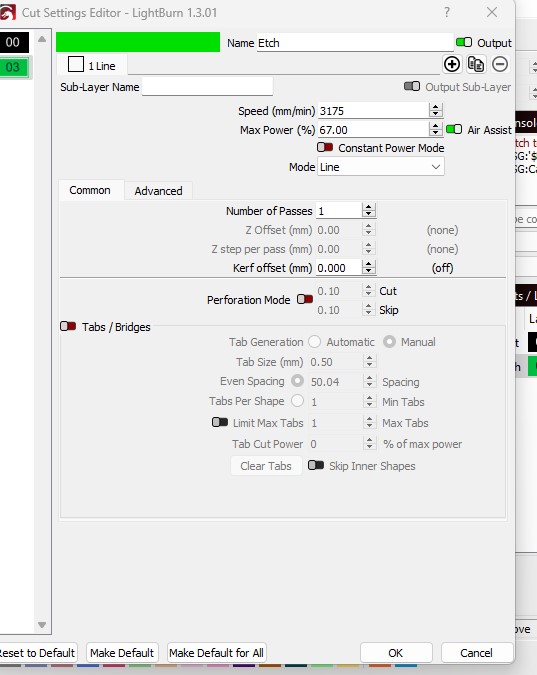Click the Speed value field 3175
Viewport: 537px width, 675px height.
pyautogui.click(x=373, y=111)
